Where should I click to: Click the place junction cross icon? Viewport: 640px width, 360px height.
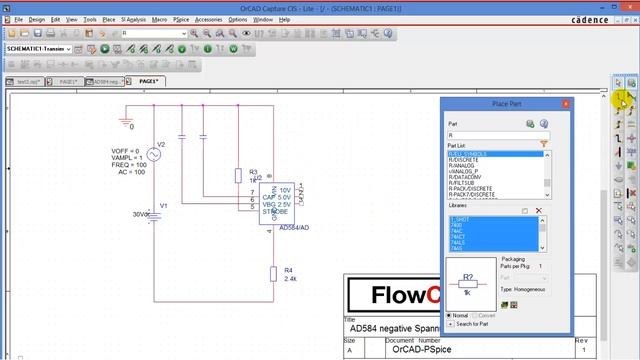(x=631, y=139)
